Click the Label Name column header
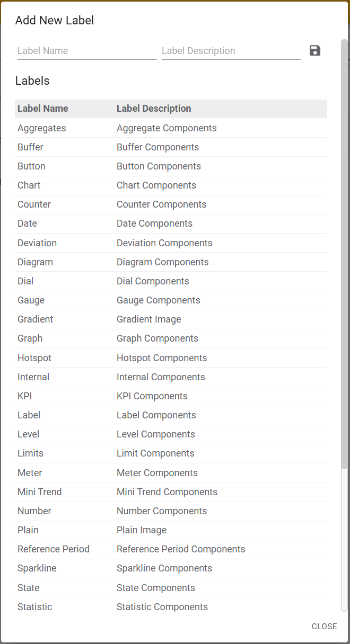This screenshot has width=350, height=644. pos(43,109)
